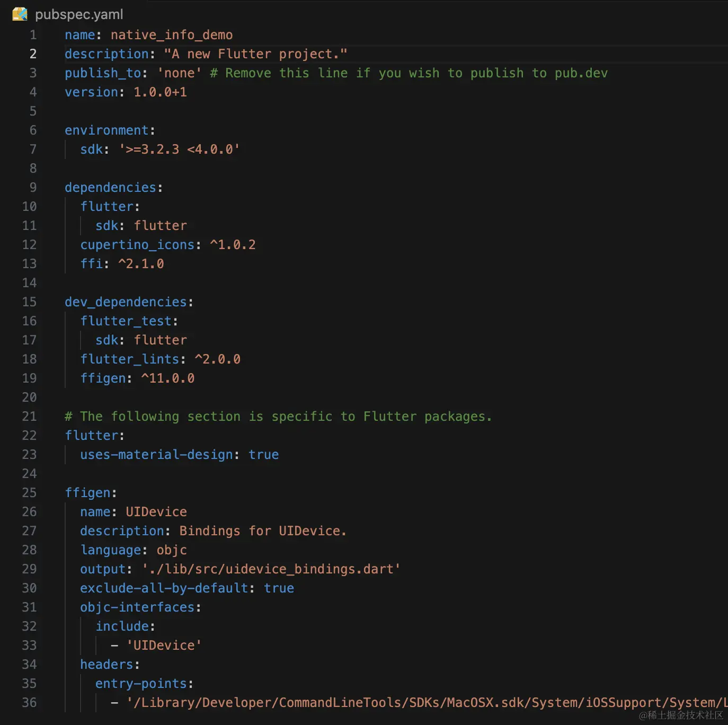Click the ffigen version ^11.0.0

coord(167,378)
